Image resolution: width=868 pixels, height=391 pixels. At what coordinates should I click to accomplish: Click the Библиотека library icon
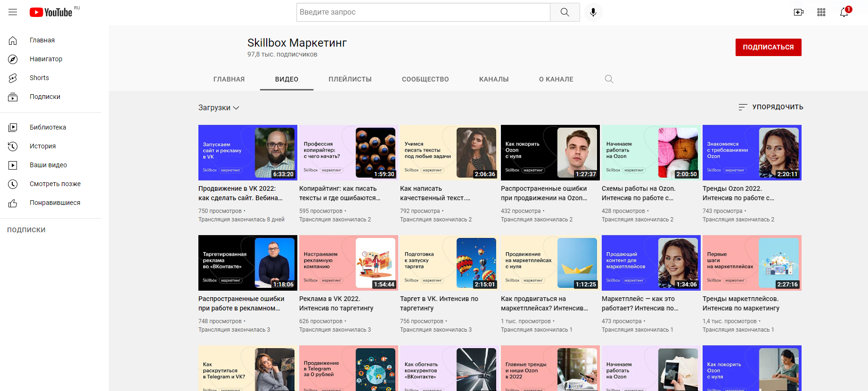tap(13, 127)
